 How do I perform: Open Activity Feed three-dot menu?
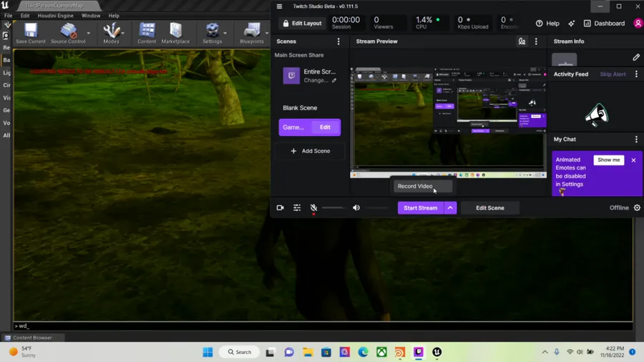637,74
